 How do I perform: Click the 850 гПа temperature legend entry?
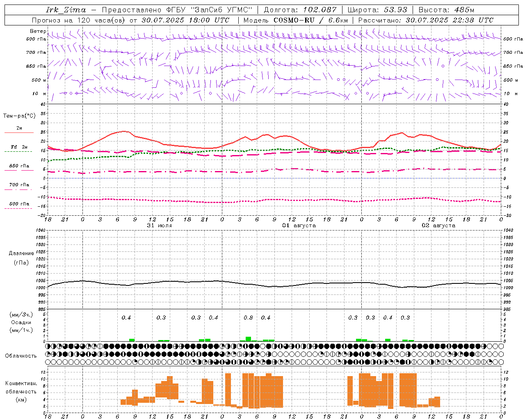pos(19,166)
